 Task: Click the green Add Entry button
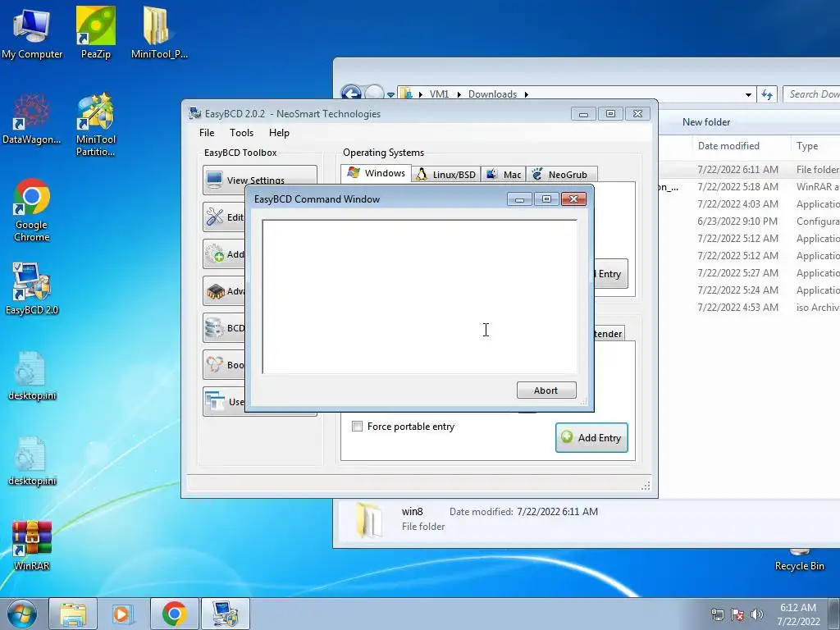[x=591, y=438]
